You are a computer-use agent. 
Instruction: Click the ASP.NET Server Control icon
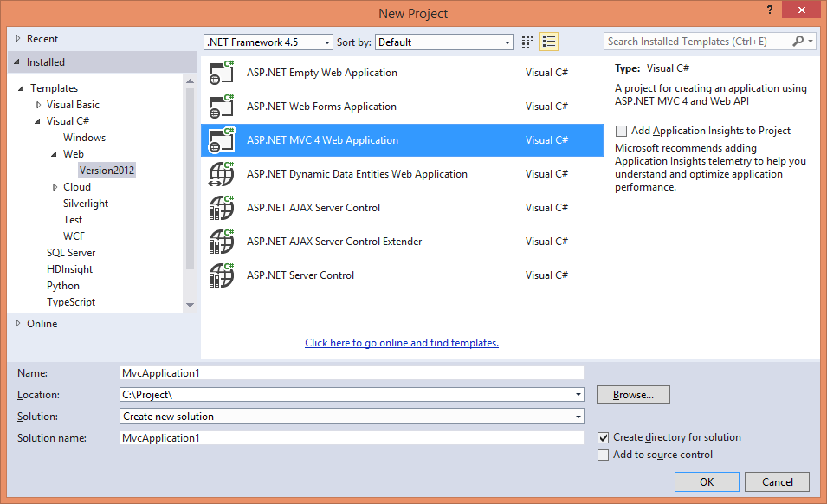(222, 275)
